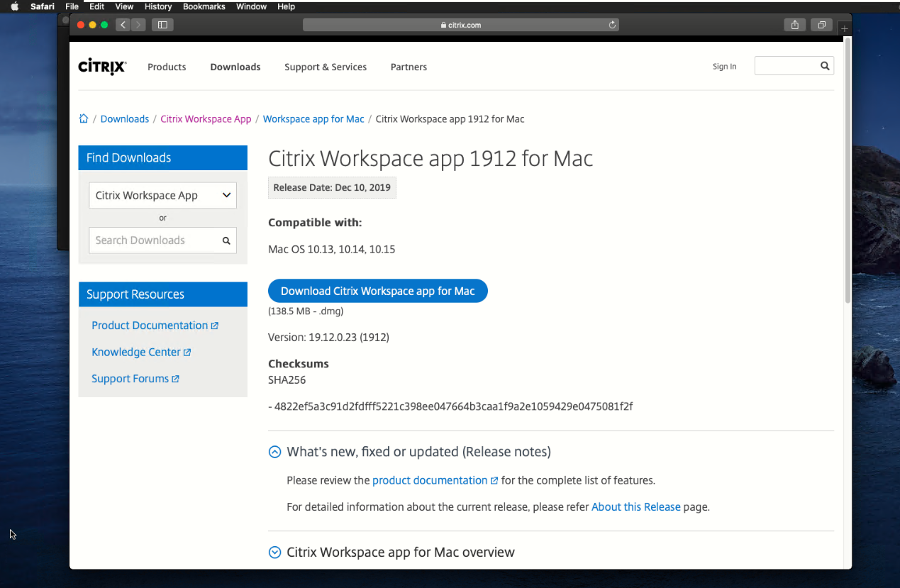Viewport: 900px width, 588px height.
Task: Click external link icon beside Knowledge Center
Action: pos(187,353)
